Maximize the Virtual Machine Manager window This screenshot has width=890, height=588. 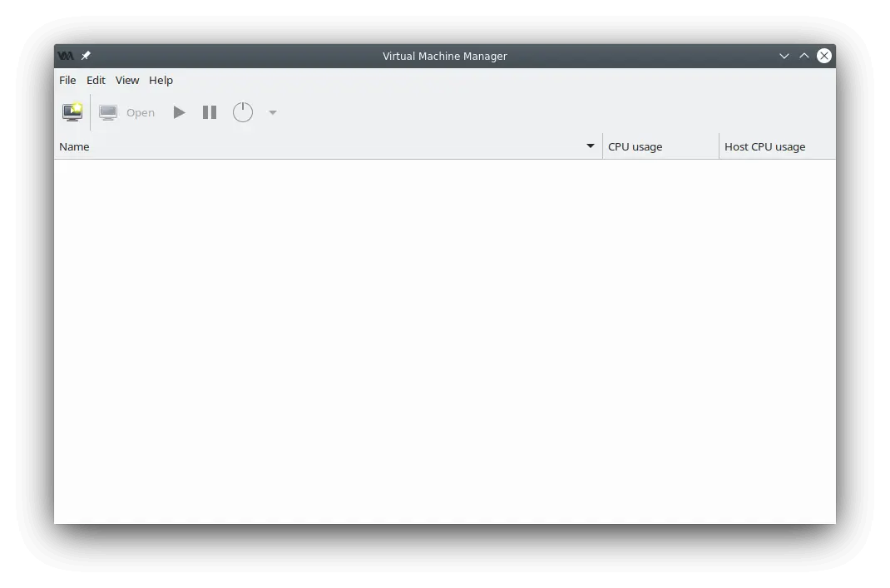click(803, 56)
